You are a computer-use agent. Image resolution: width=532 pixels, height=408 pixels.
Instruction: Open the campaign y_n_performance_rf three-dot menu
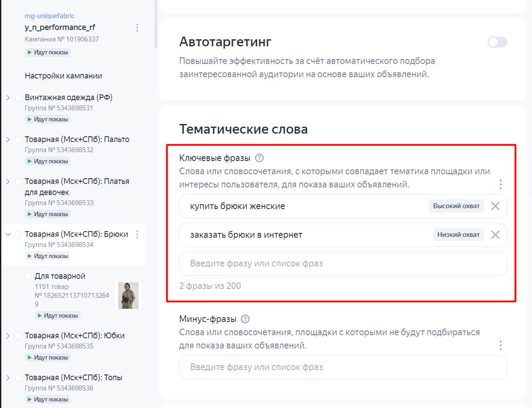click(137, 28)
